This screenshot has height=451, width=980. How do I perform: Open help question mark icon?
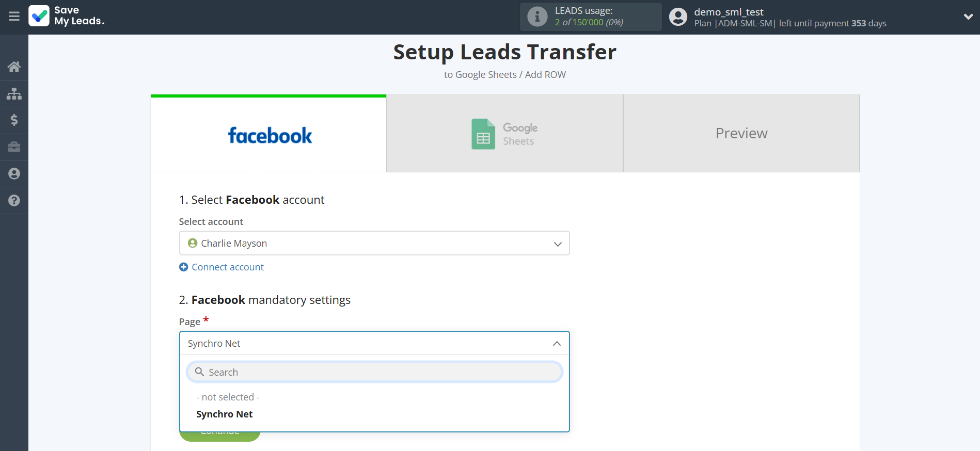[14, 201]
